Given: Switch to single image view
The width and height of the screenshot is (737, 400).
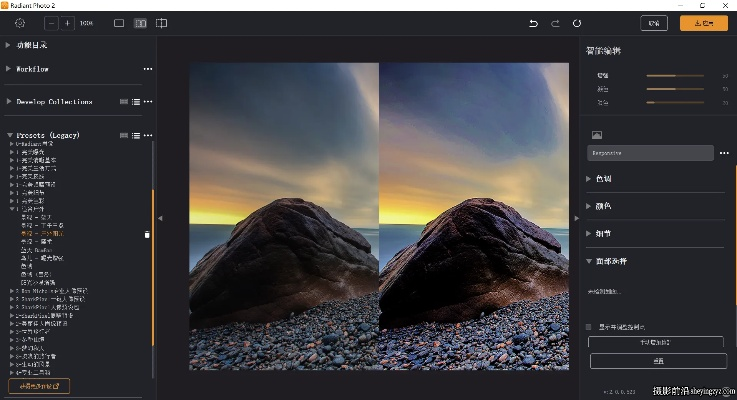Looking at the screenshot, I should [x=119, y=22].
